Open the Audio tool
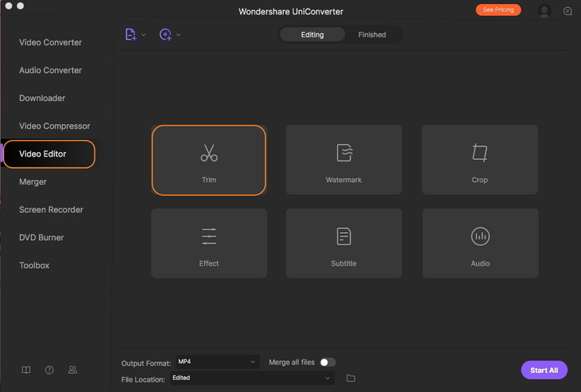 tap(480, 243)
